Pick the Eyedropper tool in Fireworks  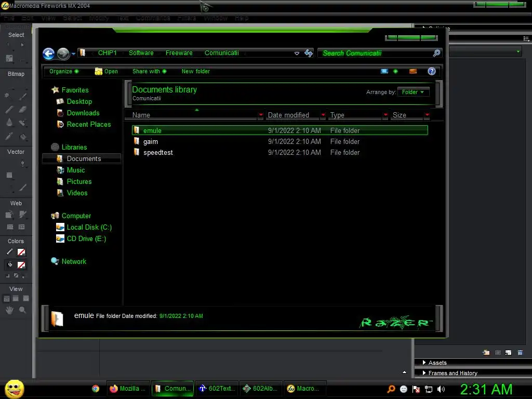(x=9, y=137)
